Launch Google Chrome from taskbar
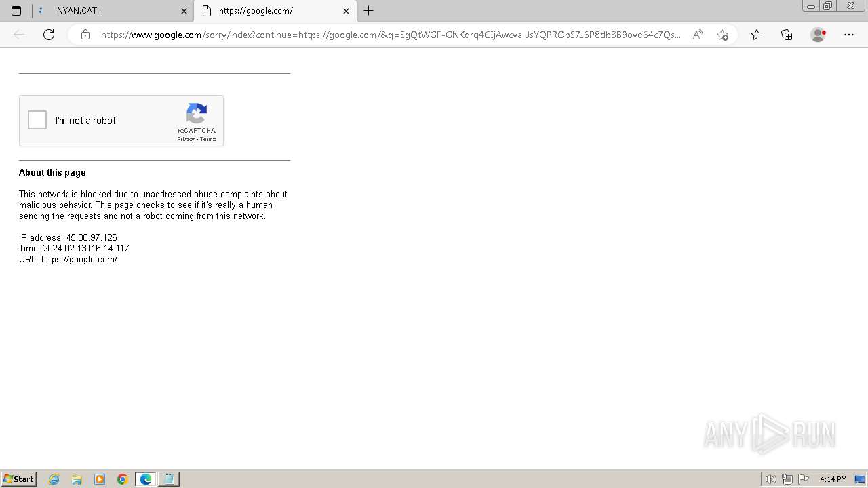The width and height of the screenshot is (868, 488). click(123, 479)
